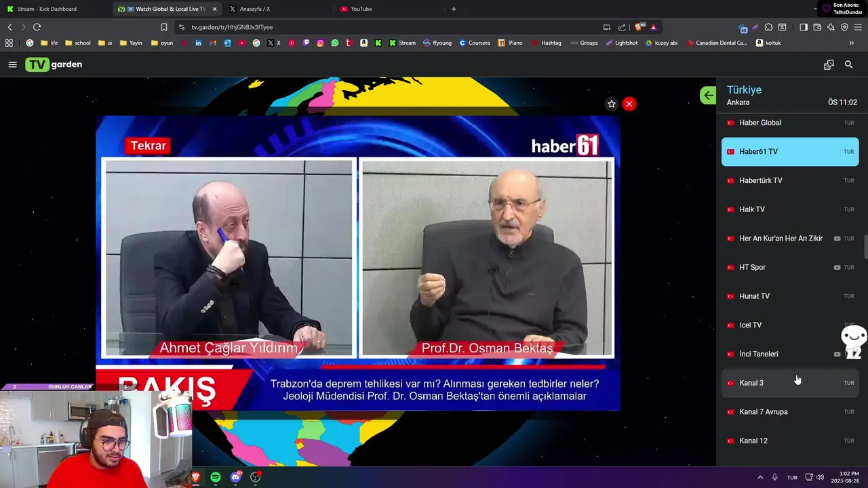Viewport: 868px width, 488px height.
Task: Close the video player with red X
Action: (x=629, y=104)
